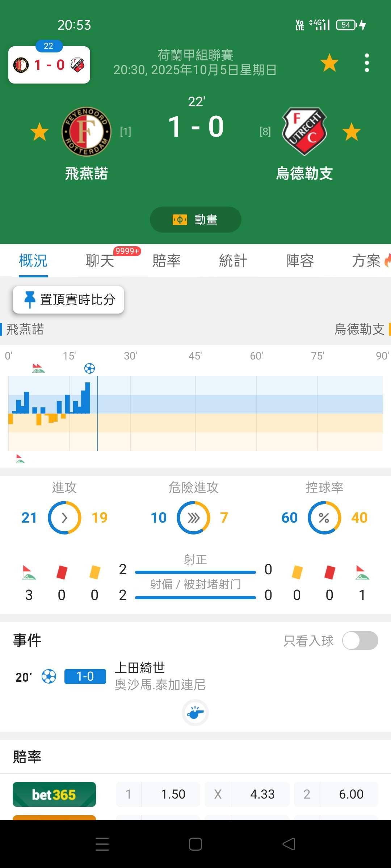This screenshot has width=391, height=868.
Task: Select the 統計 statistics tab
Action: 233,260
